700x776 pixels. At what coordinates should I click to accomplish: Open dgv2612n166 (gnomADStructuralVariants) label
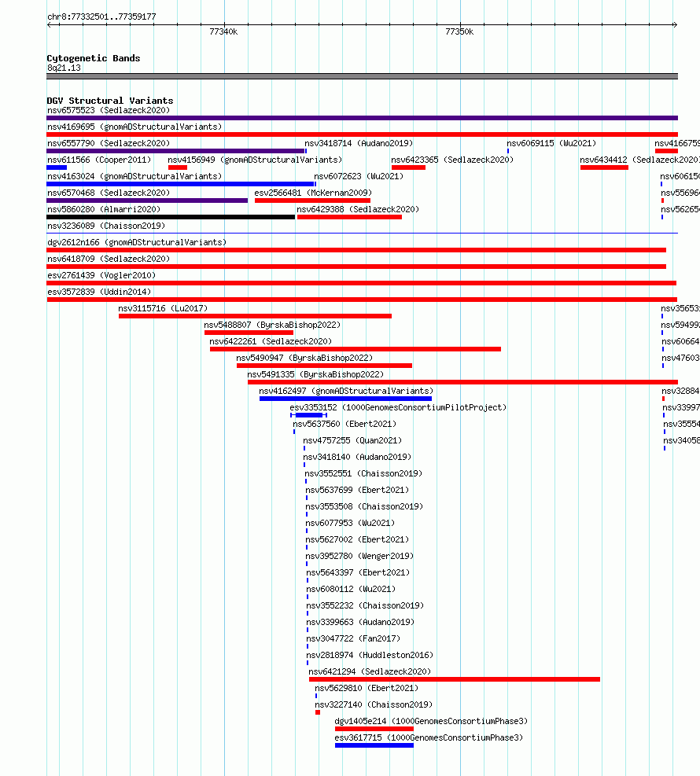click(x=137, y=242)
